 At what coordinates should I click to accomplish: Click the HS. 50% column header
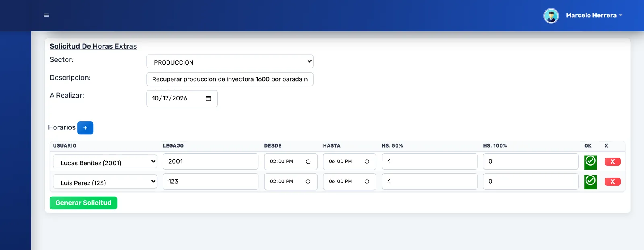click(392, 146)
